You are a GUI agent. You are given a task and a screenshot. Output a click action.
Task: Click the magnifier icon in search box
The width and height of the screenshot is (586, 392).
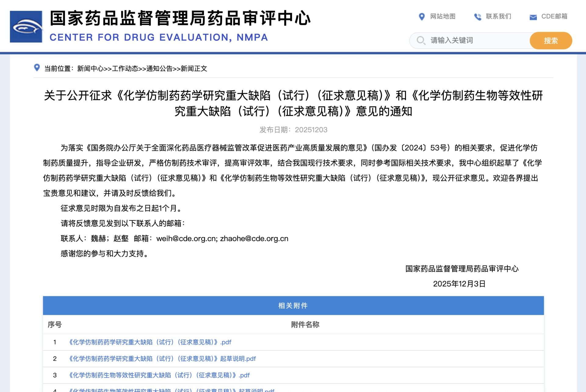click(x=421, y=40)
